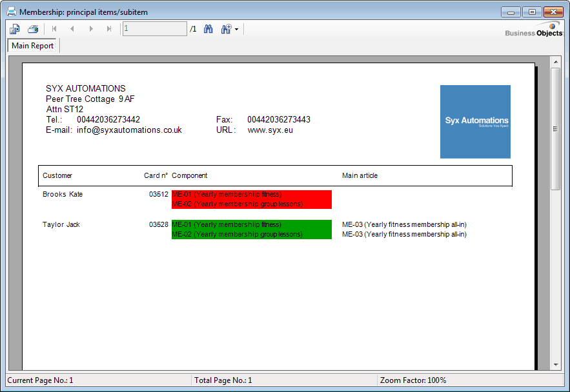Click customer name Taylor Jack
570x392 pixels.
(x=61, y=224)
